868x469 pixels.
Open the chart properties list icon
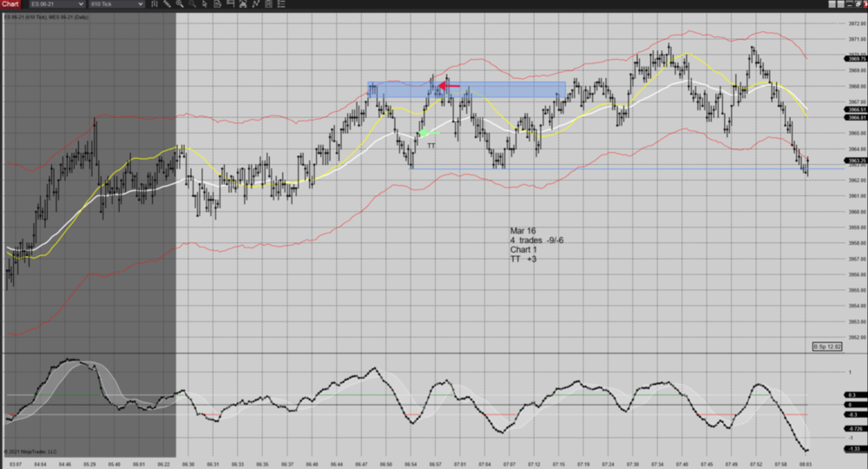[x=281, y=4]
